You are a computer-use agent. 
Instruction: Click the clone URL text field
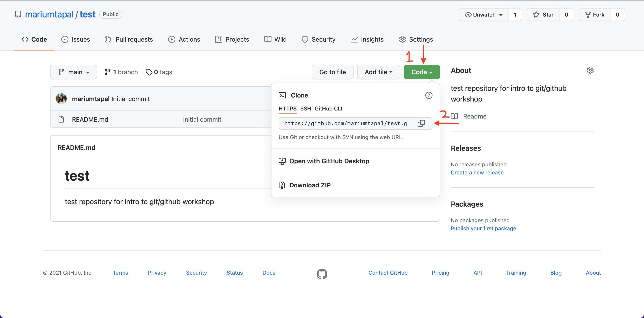click(345, 123)
